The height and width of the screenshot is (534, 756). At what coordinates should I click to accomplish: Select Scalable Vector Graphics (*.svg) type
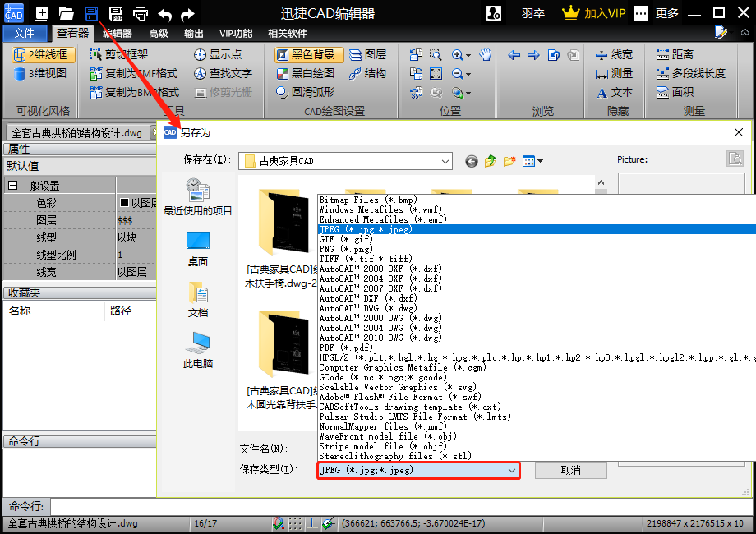coord(537,387)
